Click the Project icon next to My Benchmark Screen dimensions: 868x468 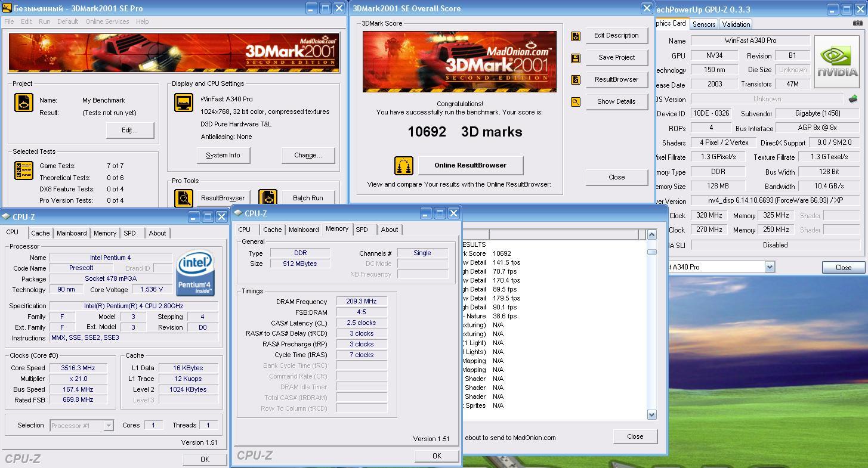(x=24, y=103)
